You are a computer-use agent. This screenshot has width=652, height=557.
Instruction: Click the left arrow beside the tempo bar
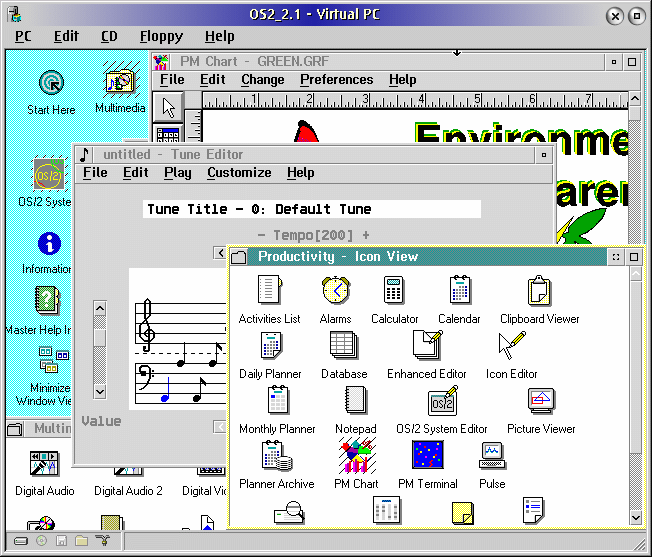[x=220, y=252]
